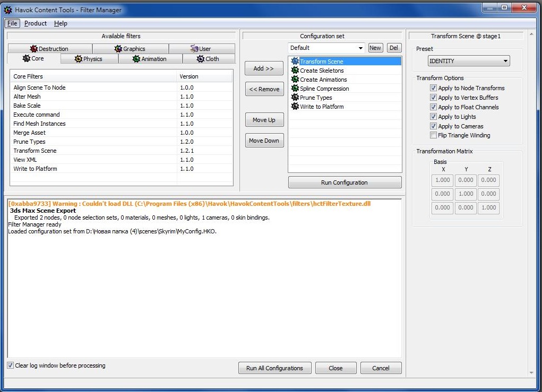Select the Core filters tab

pyautogui.click(x=34, y=58)
